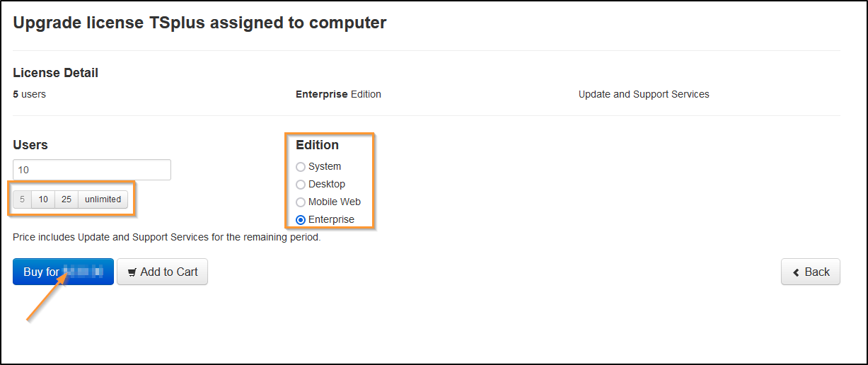Click Enterprise Edition in License Detail row
The width and height of the screenshot is (868, 365).
338,94
